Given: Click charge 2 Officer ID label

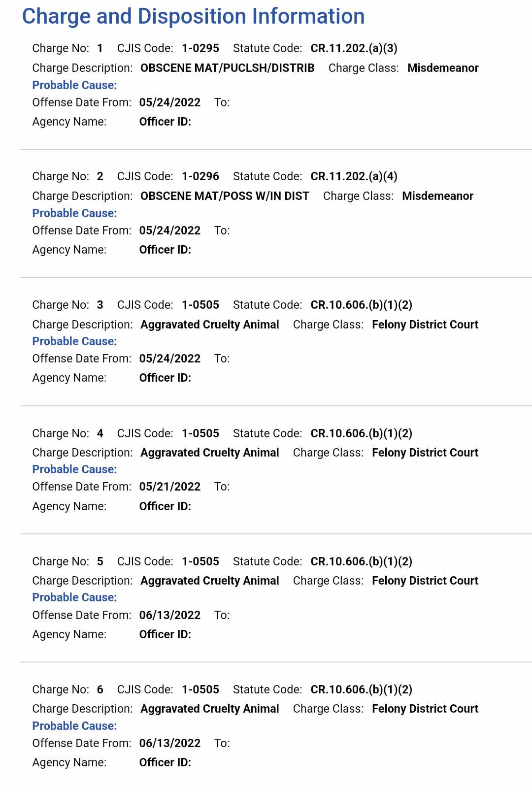Looking at the screenshot, I should [x=165, y=250].
